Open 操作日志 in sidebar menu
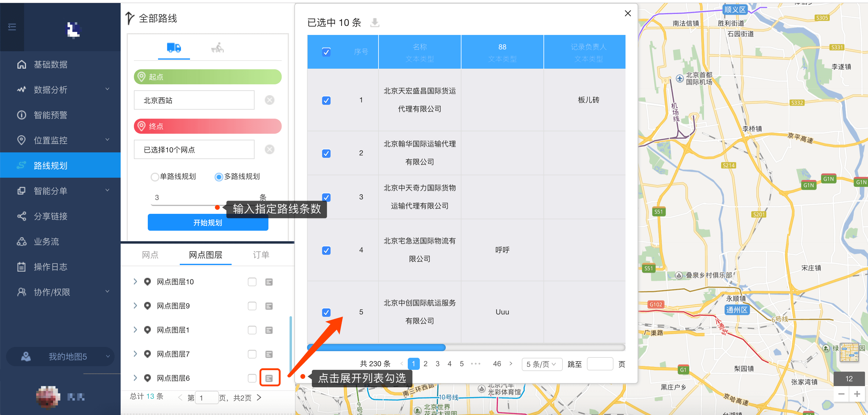 click(x=51, y=267)
